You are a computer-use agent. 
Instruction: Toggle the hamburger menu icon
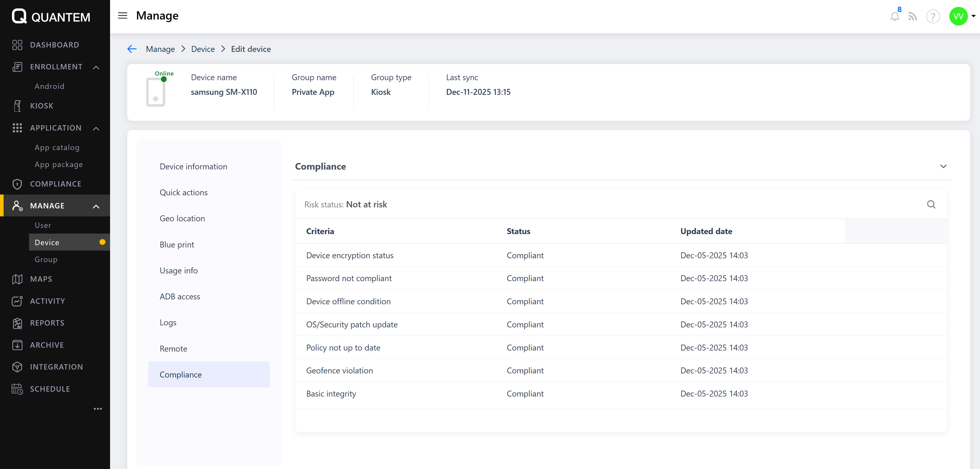pos(122,16)
